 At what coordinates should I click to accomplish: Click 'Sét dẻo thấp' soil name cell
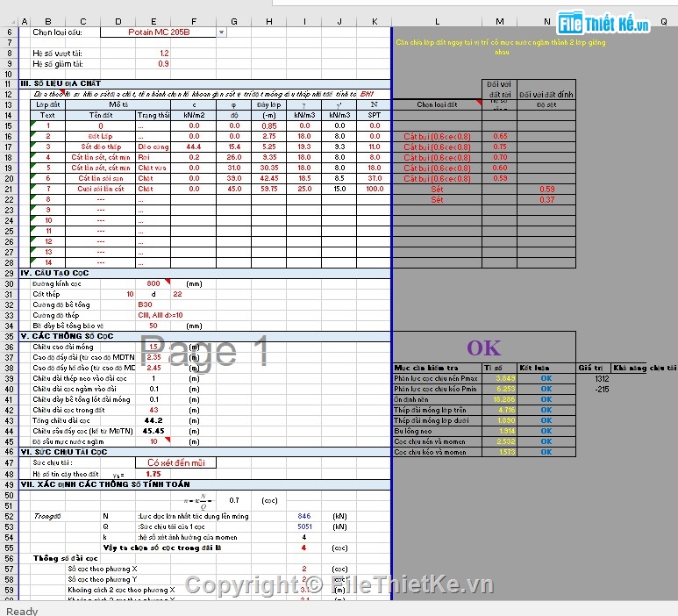coord(101,147)
